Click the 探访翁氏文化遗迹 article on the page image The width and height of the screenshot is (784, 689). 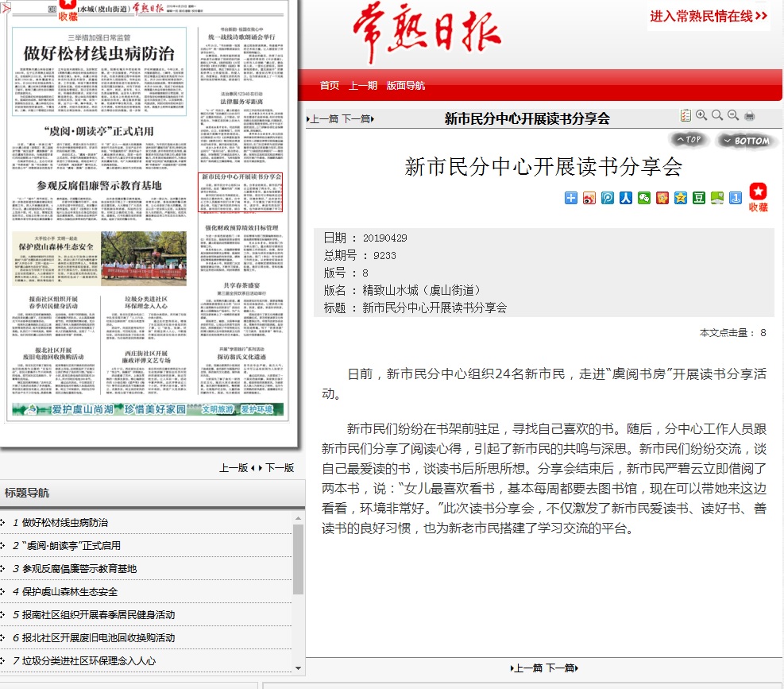click(241, 370)
